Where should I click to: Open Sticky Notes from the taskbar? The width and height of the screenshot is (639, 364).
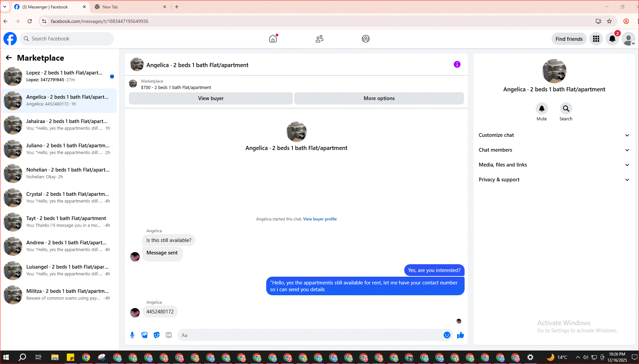coord(71,357)
